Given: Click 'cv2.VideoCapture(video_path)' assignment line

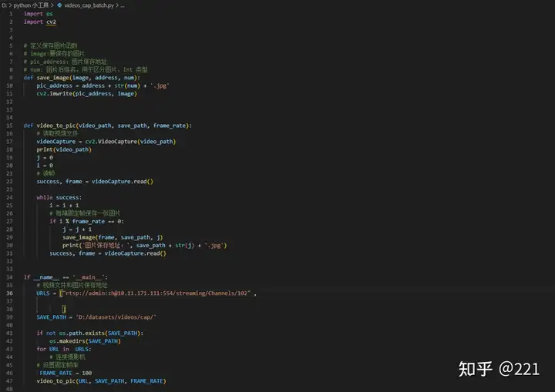Looking at the screenshot, I should click(x=106, y=142).
